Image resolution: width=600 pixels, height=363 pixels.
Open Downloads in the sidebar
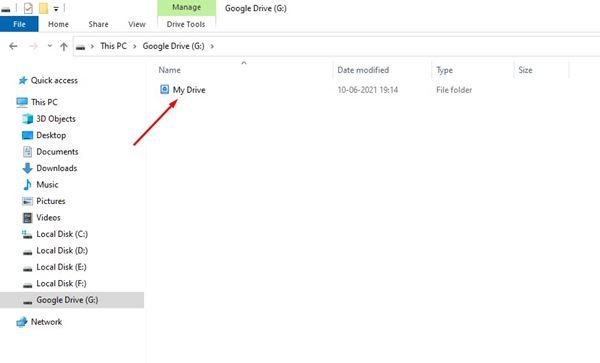56,168
